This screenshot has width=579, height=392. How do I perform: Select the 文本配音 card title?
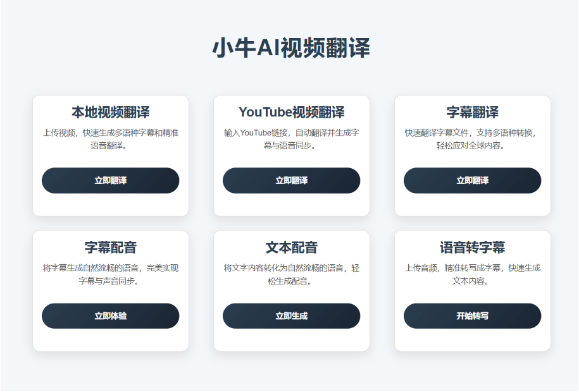tap(291, 248)
